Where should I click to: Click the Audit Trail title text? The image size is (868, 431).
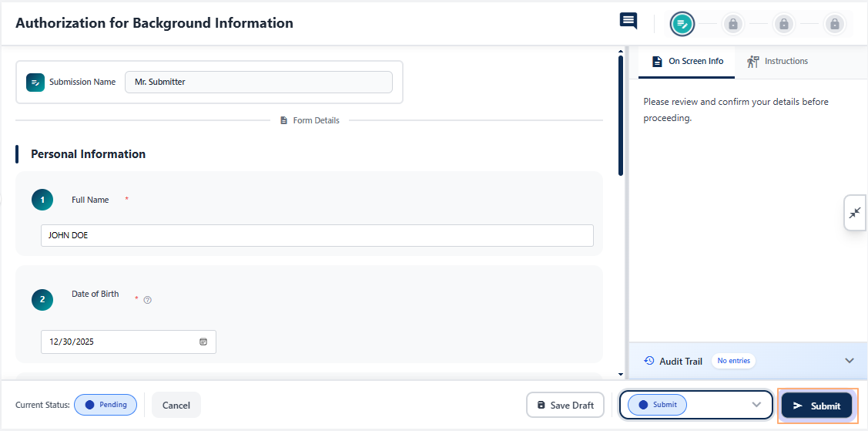pyautogui.click(x=681, y=361)
